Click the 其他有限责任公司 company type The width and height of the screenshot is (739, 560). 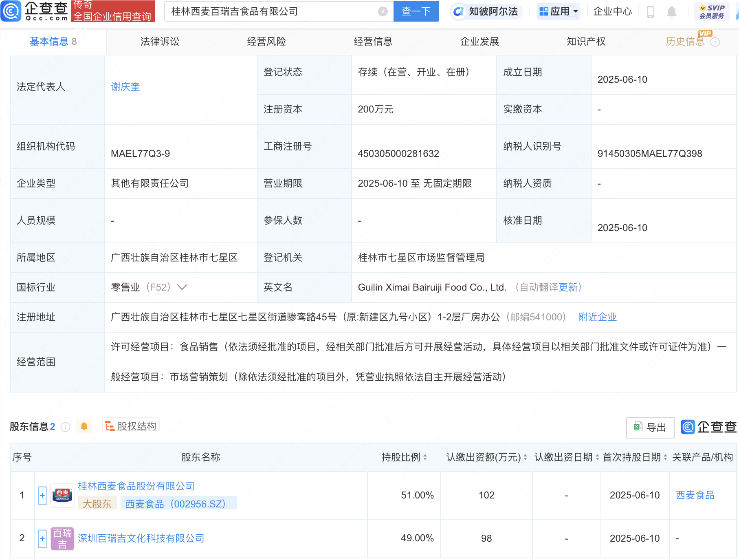(x=150, y=183)
